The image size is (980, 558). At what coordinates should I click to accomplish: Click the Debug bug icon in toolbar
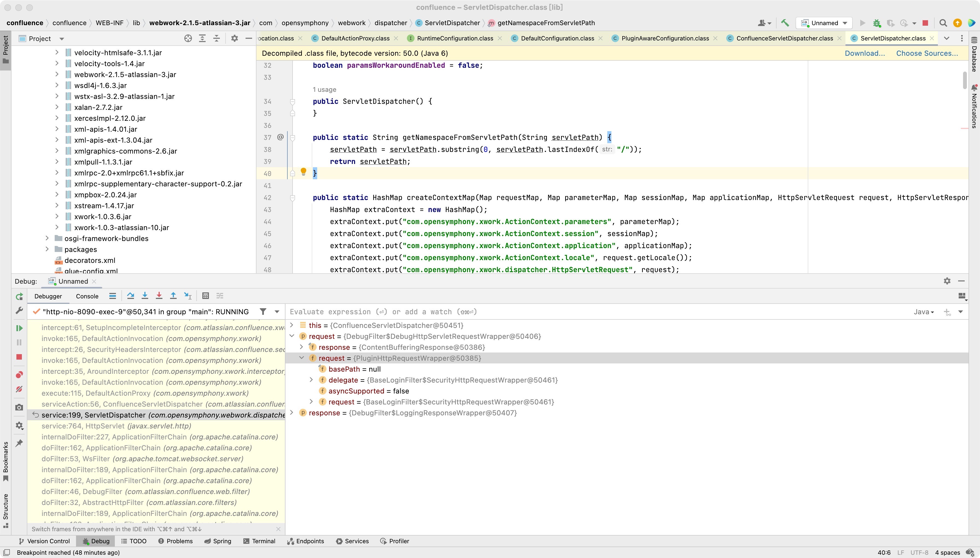point(876,23)
